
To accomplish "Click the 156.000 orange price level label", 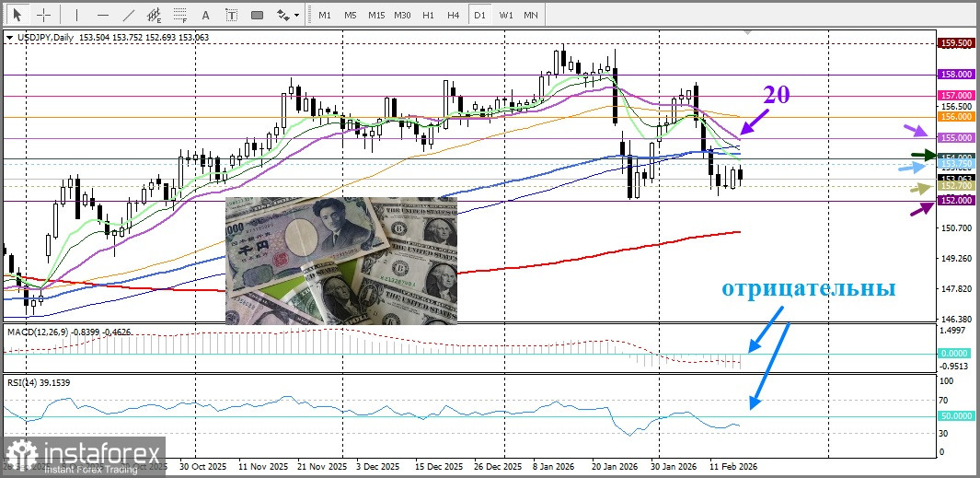I will coord(956,116).
